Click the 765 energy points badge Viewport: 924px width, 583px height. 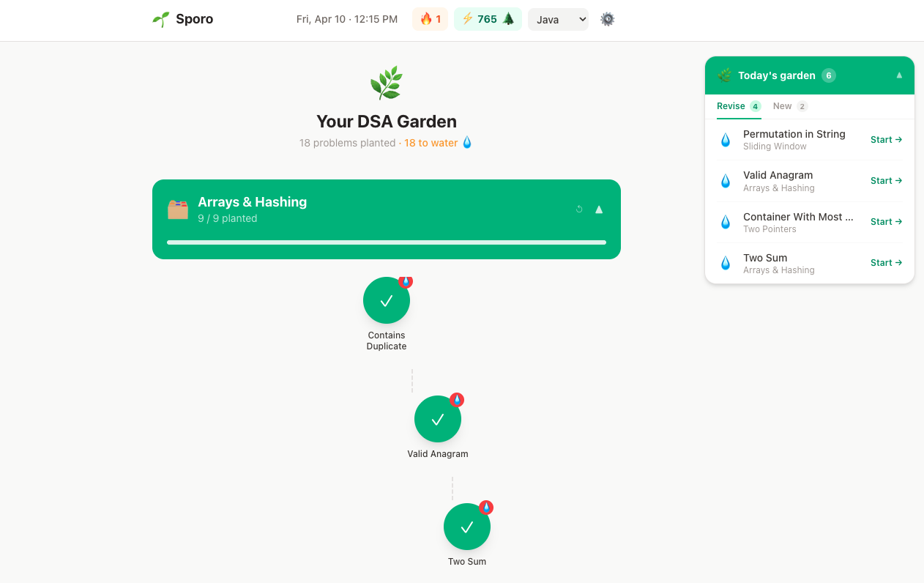coord(488,20)
